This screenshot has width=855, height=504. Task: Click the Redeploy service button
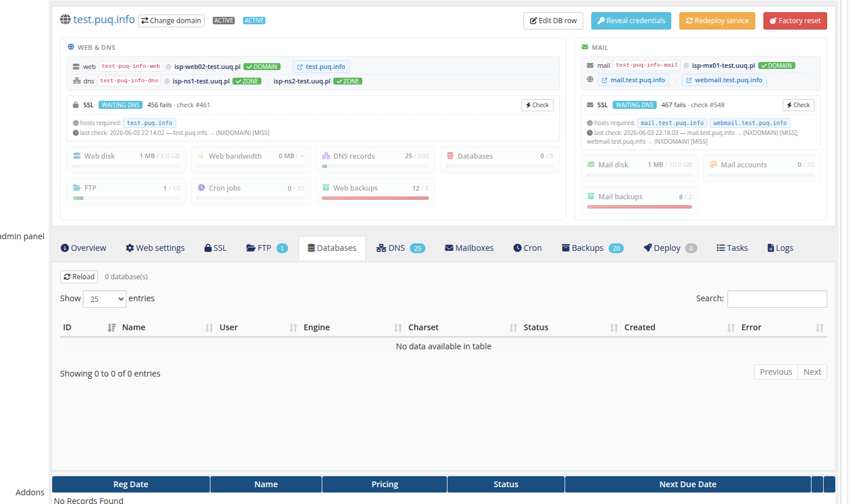pyautogui.click(x=717, y=21)
